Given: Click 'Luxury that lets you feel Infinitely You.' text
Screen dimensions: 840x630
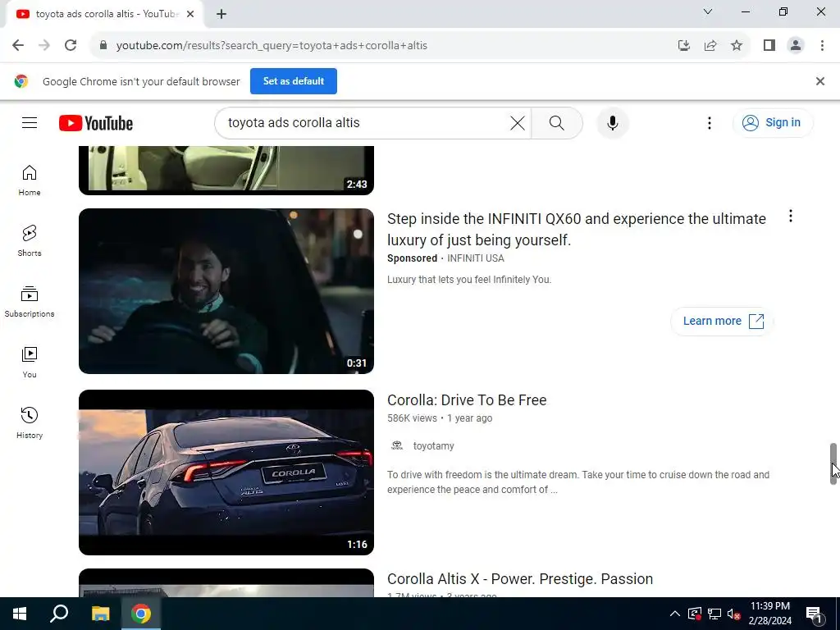Looking at the screenshot, I should [468, 280].
